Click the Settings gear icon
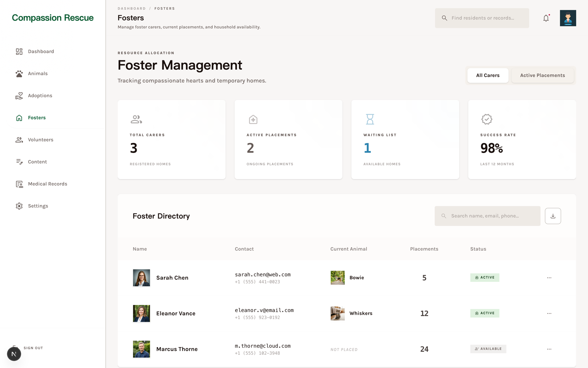The image size is (588, 368). (19, 206)
